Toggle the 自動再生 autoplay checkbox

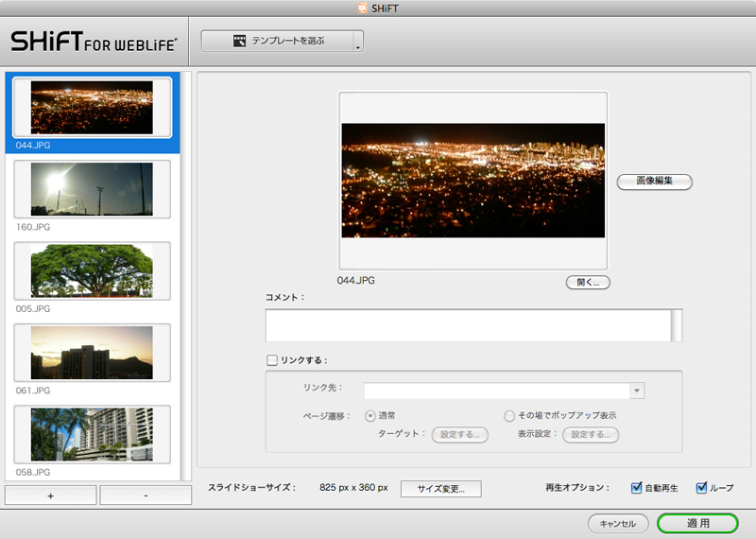(x=636, y=489)
